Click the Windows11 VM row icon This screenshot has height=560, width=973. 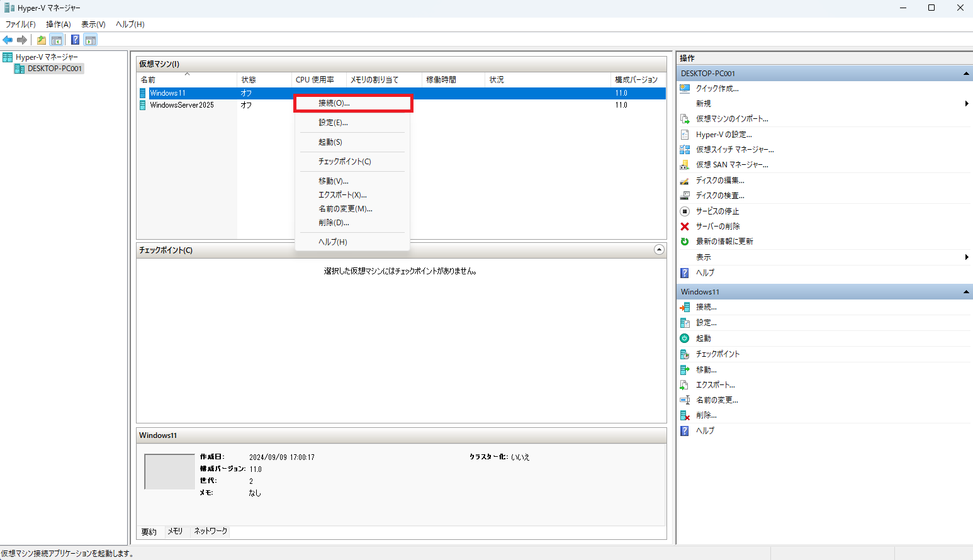click(x=143, y=93)
